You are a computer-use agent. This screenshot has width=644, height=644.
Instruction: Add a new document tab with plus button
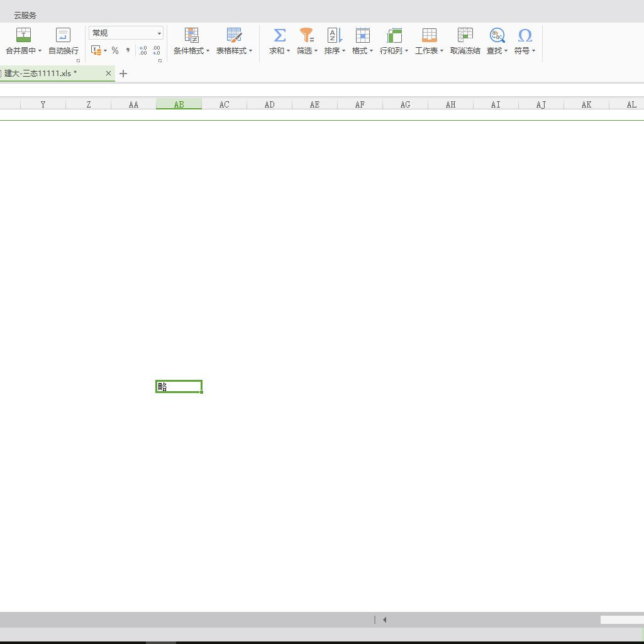click(123, 74)
